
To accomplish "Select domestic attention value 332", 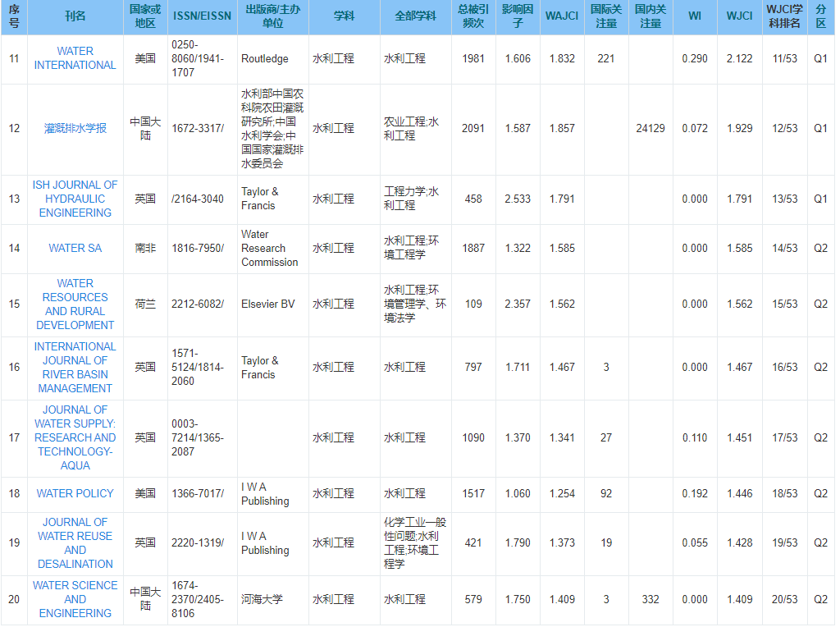I will point(651,599).
